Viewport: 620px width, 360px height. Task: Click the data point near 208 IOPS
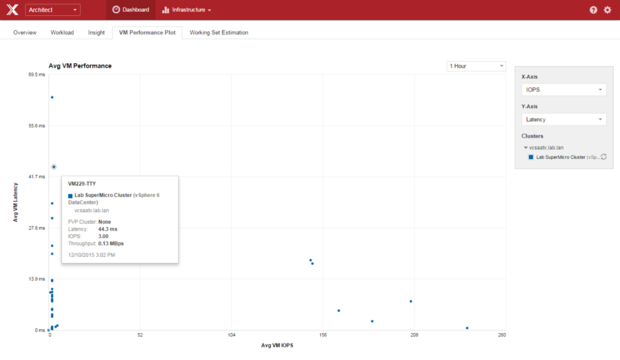click(x=411, y=301)
